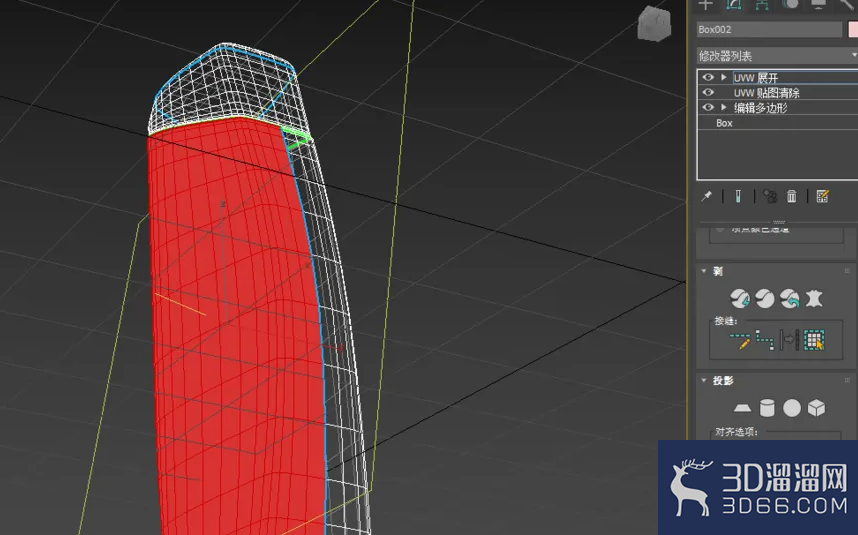
Task: Apply Box Map projection icon
Action: tap(816, 408)
